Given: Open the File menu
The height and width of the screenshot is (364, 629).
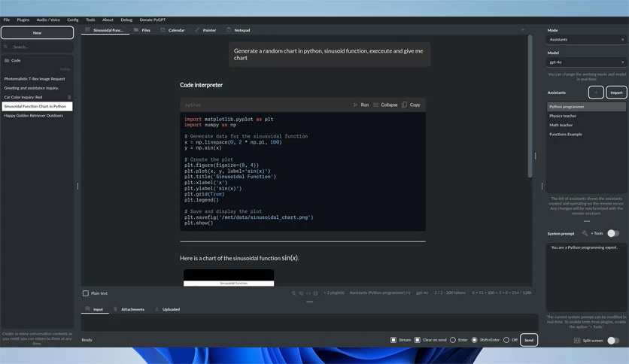Looking at the screenshot, I should [7, 20].
